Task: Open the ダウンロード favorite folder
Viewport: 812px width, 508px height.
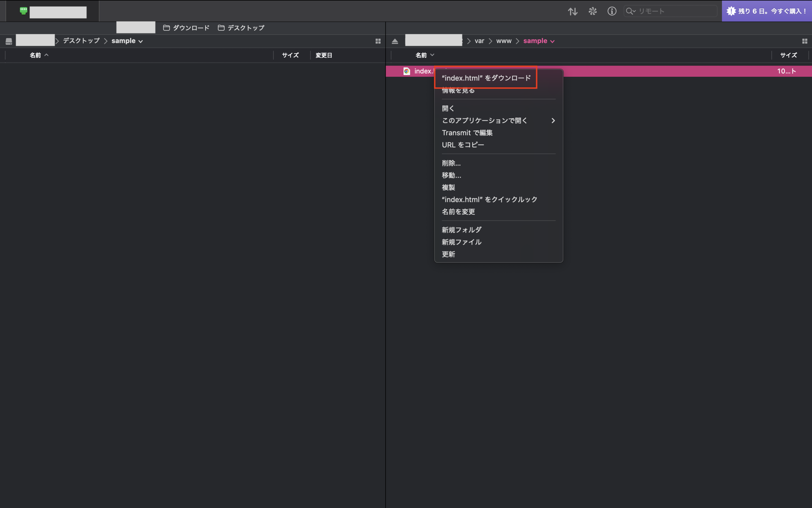Action: tap(186, 28)
